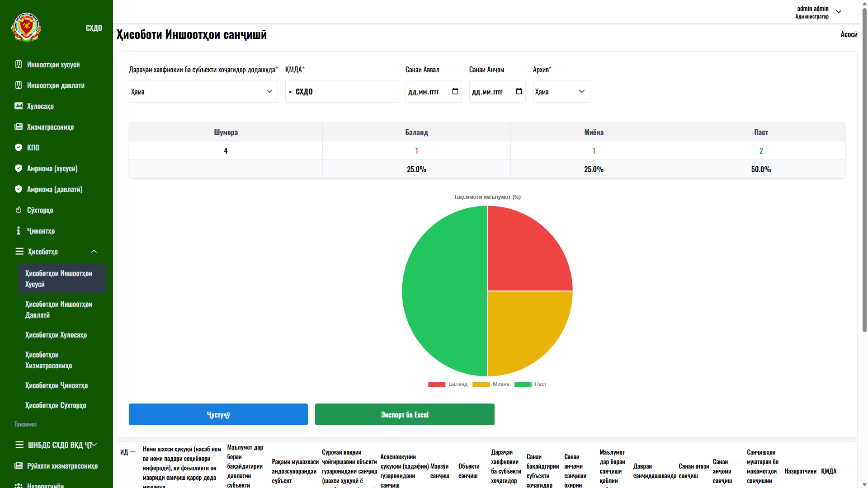868x488 pixels.
Task: Click the КПО shield icon
Action: [19, 147]
